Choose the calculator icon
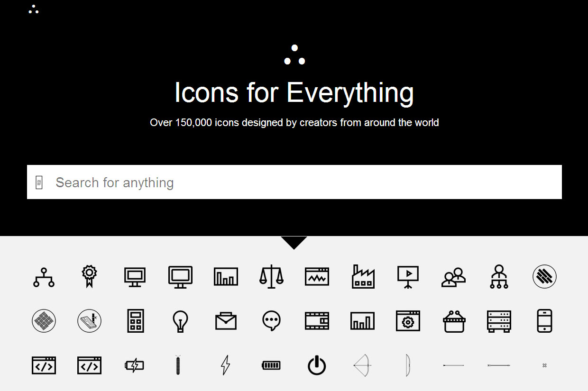The width and height of the screenshot is (588, 391). (135, 321)
